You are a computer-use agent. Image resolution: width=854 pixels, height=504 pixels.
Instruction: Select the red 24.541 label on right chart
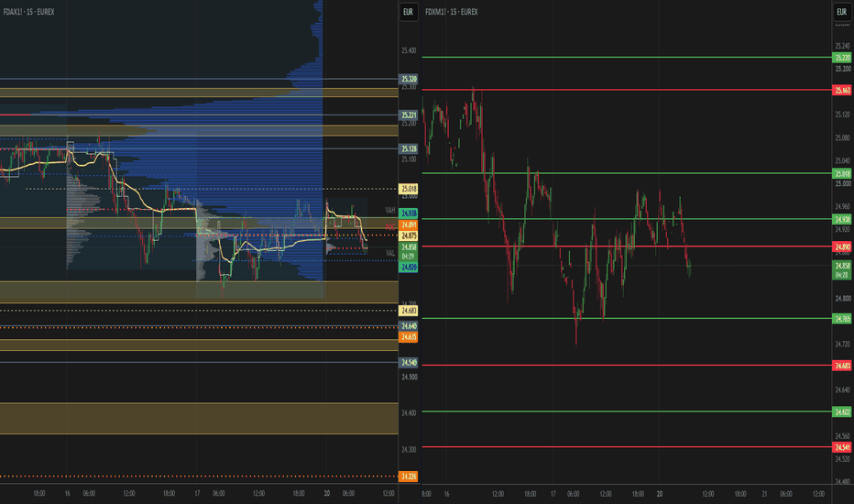842,447
